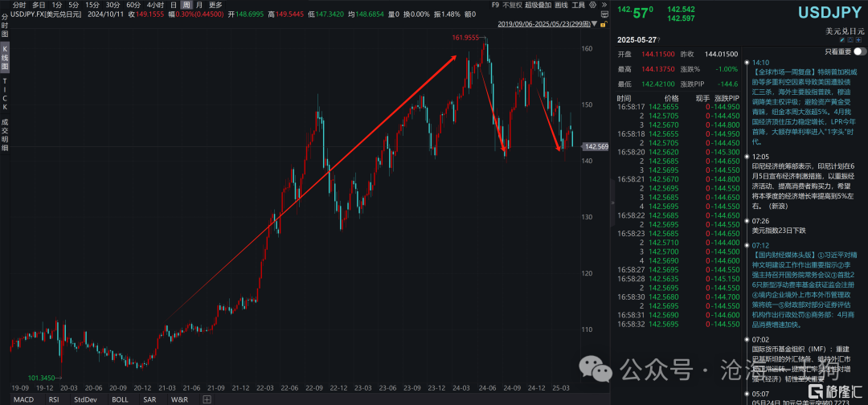Switch to 30分 timeframe
Viewport: 868px width, 405px height.
coord(113,5)
